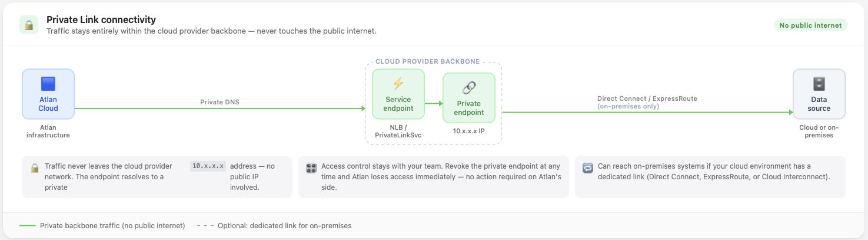Click the green solid legend line sample

tap(27, 226)
